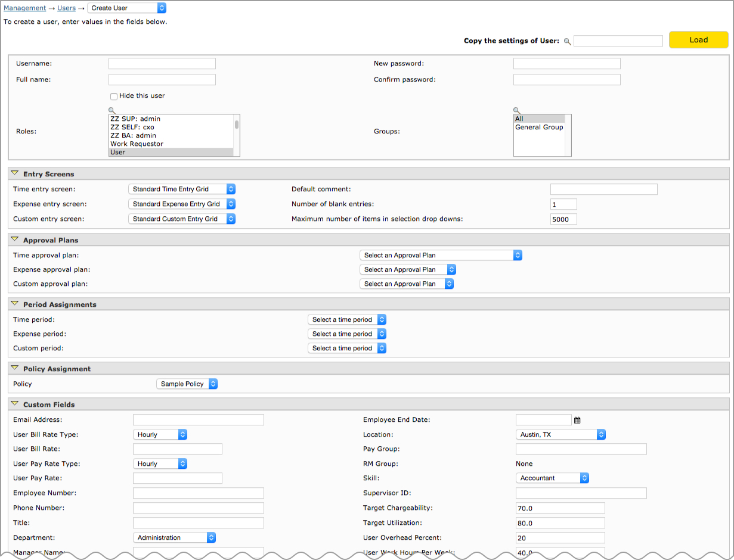Open the Location dropdown showing Austin, TX
This screenshot has height=560, width=734.
click(x=561, y=434)
